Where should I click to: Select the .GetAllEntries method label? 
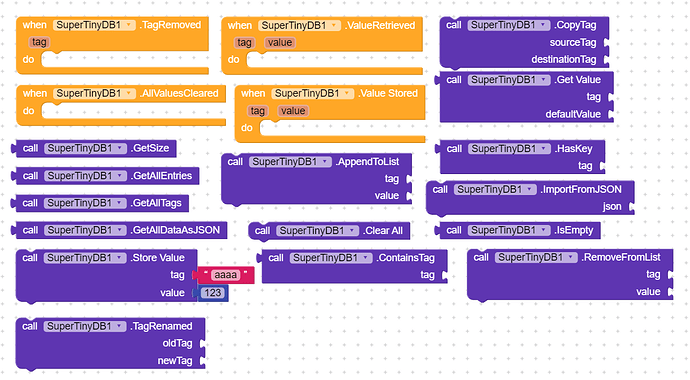tap(161, 176)
